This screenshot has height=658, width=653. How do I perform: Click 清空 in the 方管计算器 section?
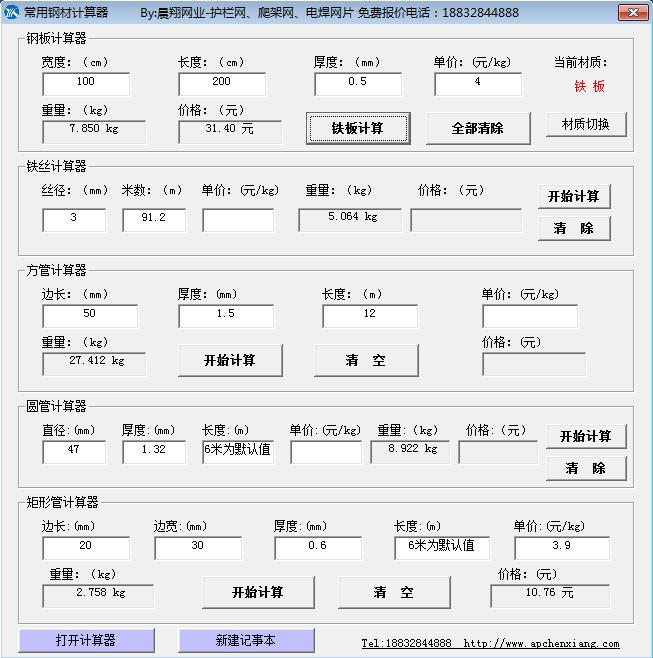(x=366, y=360)
